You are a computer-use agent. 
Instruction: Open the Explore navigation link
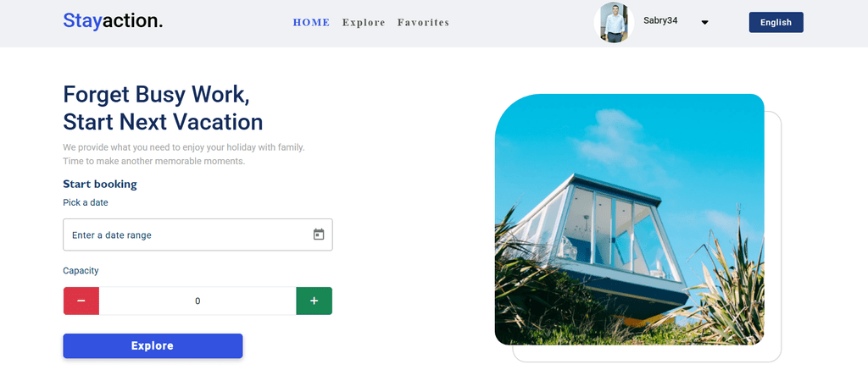coord(364,23)
